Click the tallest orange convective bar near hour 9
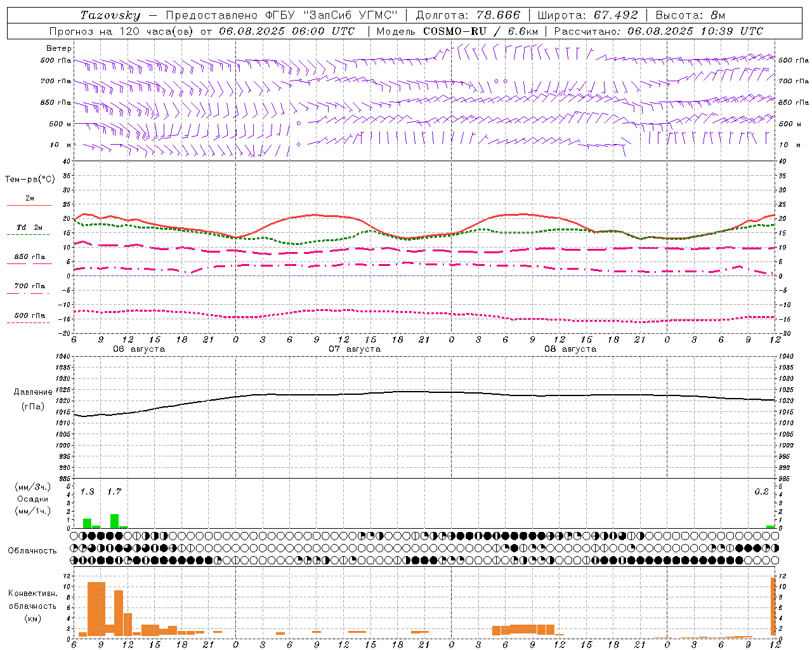Viewport: 812px width, 650px height. coord(96,609)
